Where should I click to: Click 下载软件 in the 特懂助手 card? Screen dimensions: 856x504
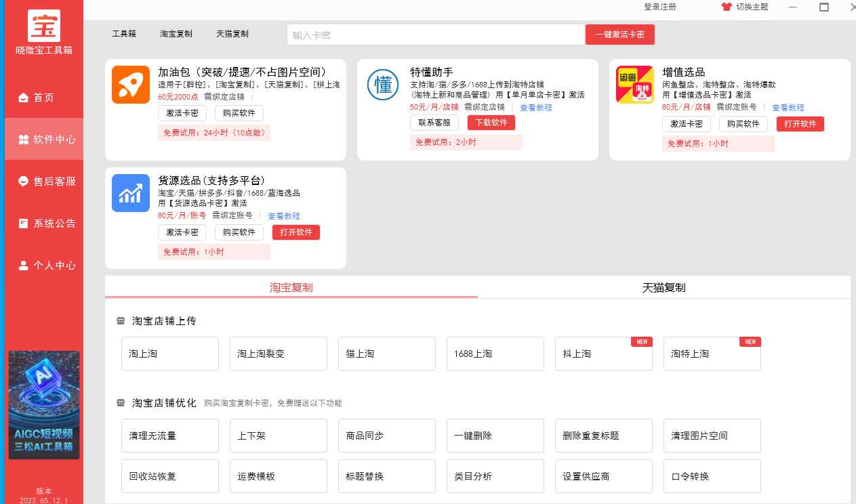click(491, 123)
